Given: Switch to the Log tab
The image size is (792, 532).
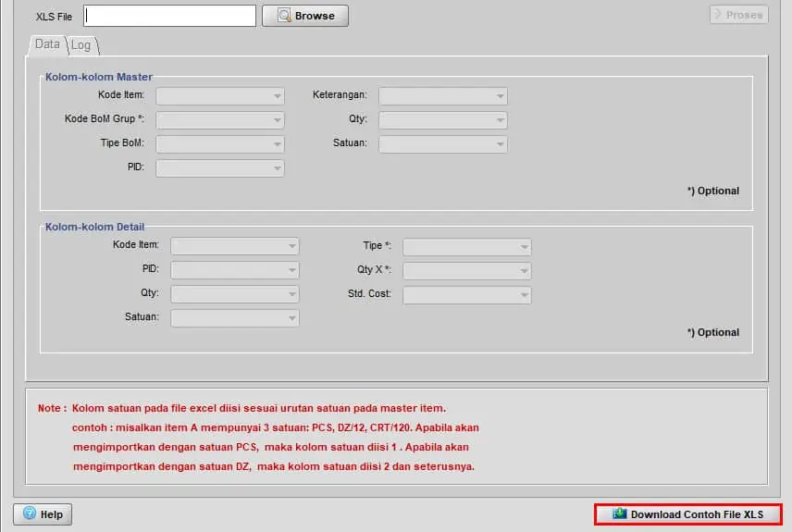Looking at the screenshot, I should [81, 45].
